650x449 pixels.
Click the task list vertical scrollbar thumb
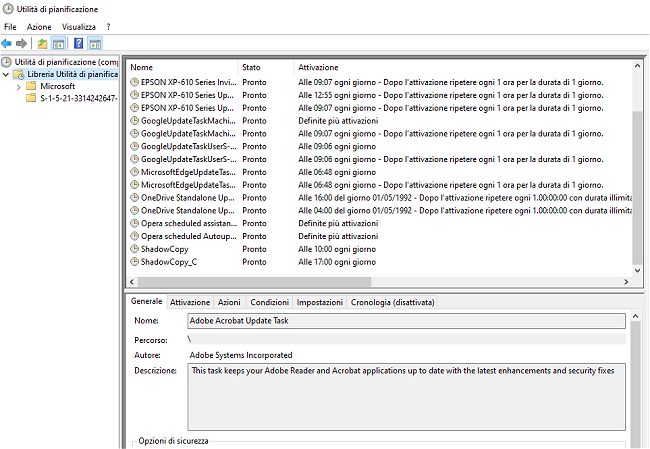(637, 187)
